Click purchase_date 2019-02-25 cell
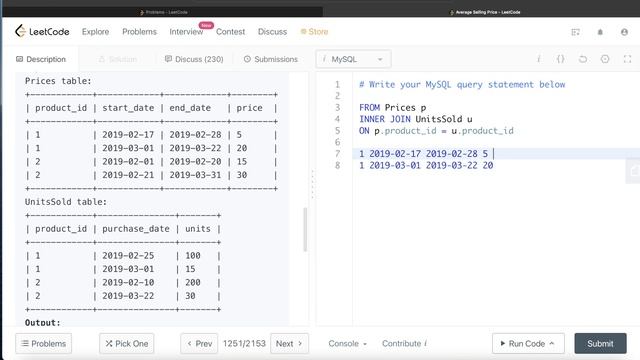This screenshot has width=640, height=360. (x=128, y=256)
